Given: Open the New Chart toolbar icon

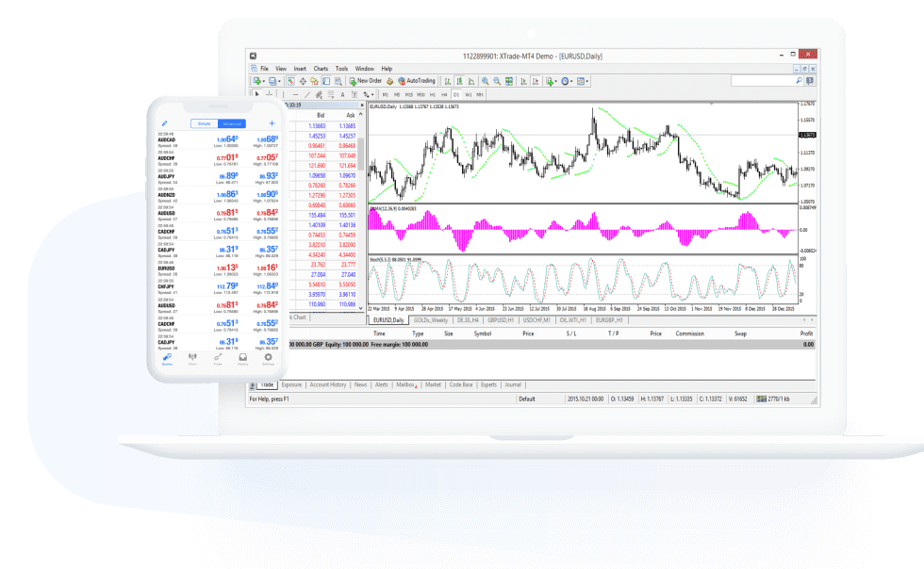Looking at the screenshot, I should 256,81.
